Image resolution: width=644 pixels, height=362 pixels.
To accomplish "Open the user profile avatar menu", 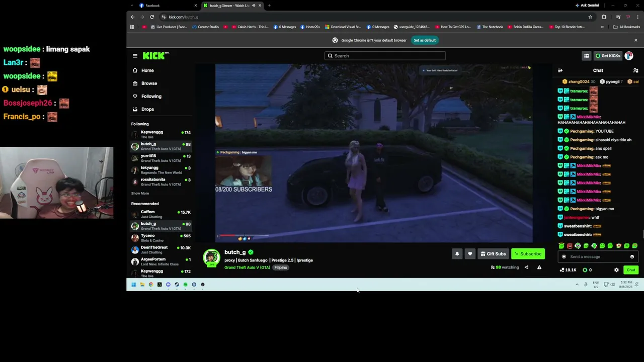I will (x=629, y=56).
